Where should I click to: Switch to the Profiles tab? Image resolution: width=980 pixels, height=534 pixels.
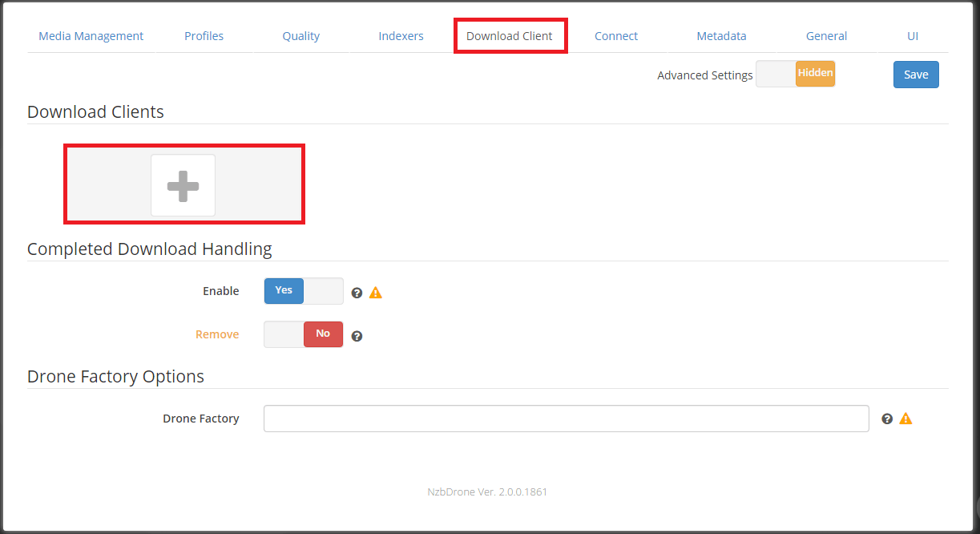[204, 36]
